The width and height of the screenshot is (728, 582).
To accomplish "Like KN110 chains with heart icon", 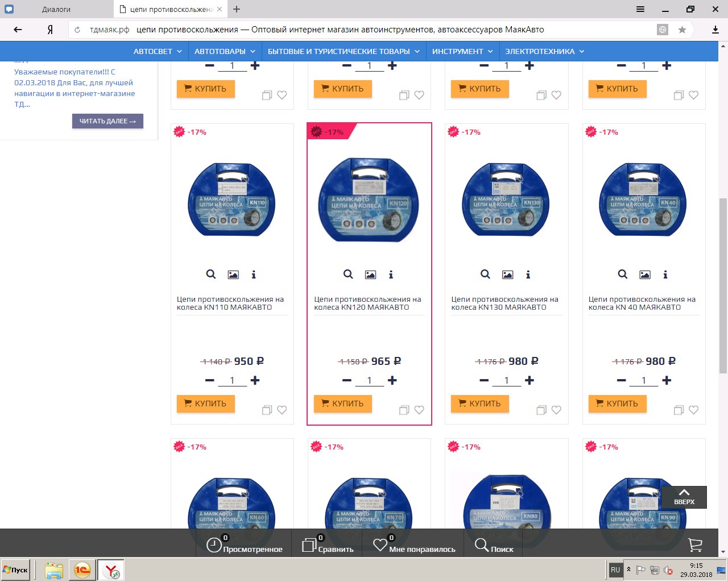I will 282,410.
